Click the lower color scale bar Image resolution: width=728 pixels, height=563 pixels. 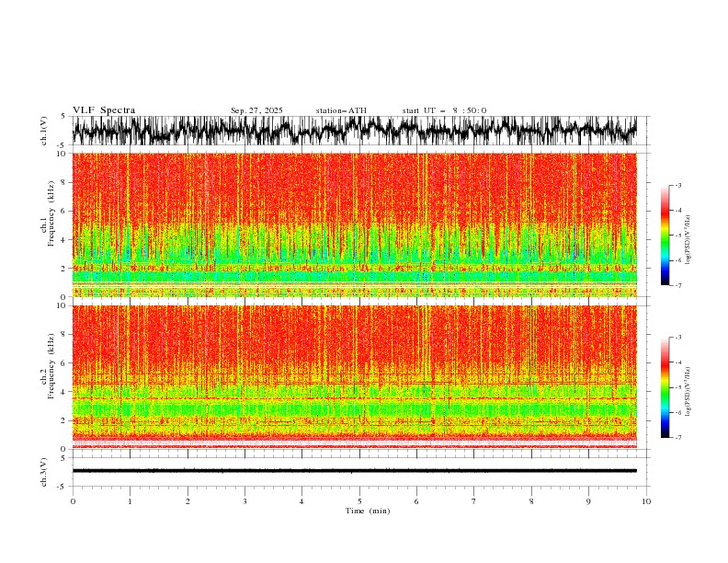click(665, 387)
